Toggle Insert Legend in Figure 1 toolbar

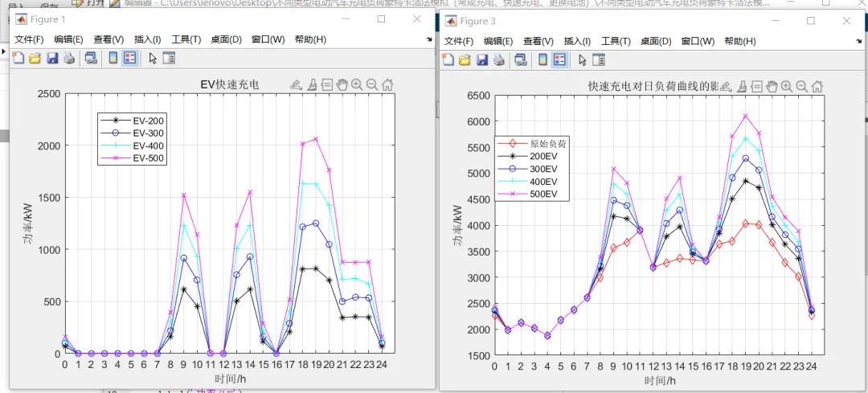[x=130, y=58]
